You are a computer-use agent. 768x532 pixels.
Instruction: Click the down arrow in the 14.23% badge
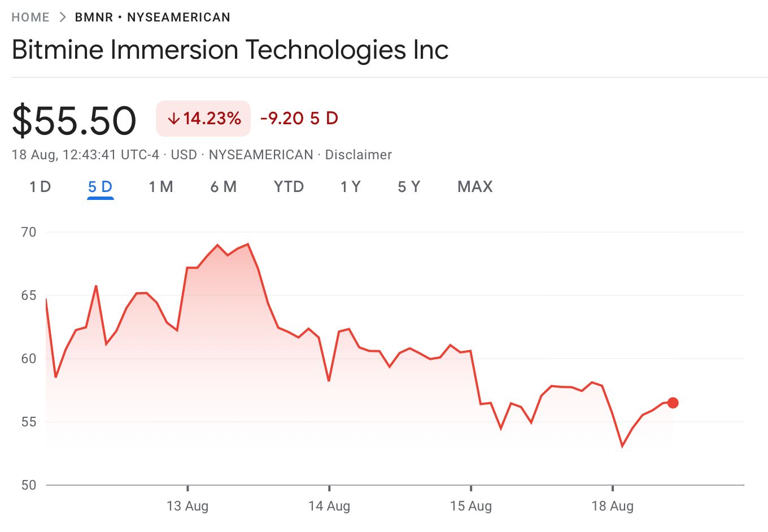point(173,119)
